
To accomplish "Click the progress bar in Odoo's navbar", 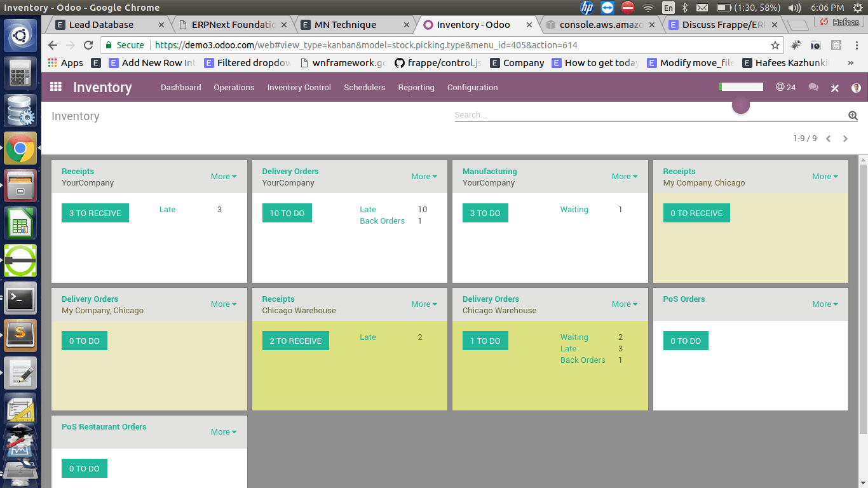I will 740,87.
